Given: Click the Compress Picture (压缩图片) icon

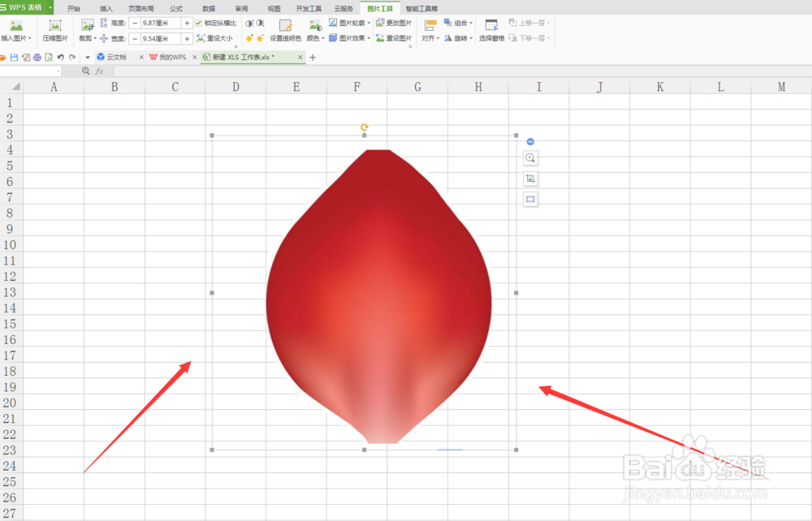Looking at the screenshot, I should click(55, 26).
